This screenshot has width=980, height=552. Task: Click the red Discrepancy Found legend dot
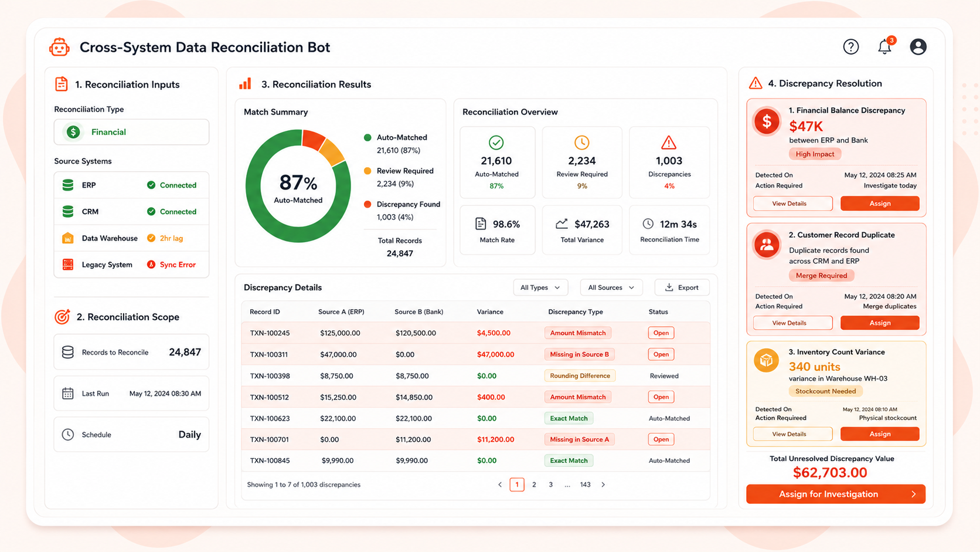coord(367,205)
